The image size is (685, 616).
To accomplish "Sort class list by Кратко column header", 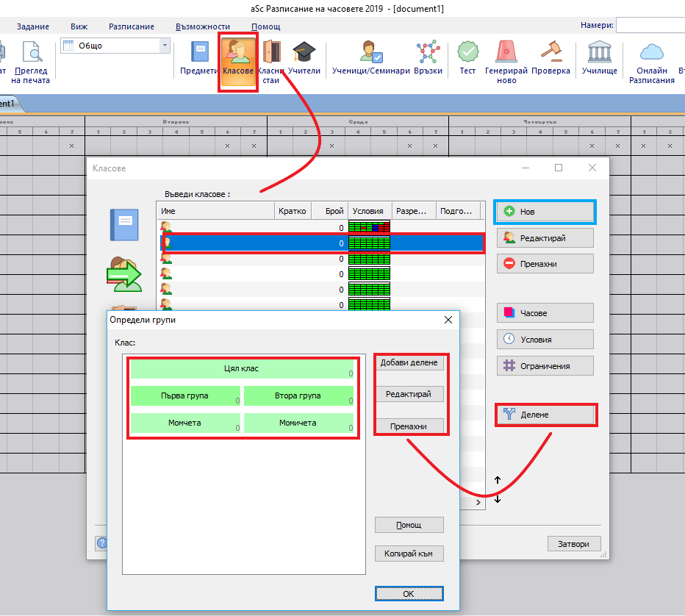I will click(293, 211).
